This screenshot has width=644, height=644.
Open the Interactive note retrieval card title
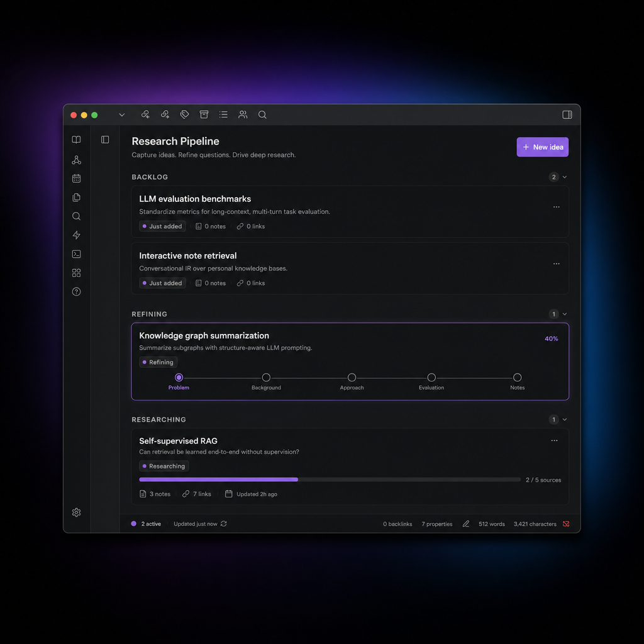[187, 255]
